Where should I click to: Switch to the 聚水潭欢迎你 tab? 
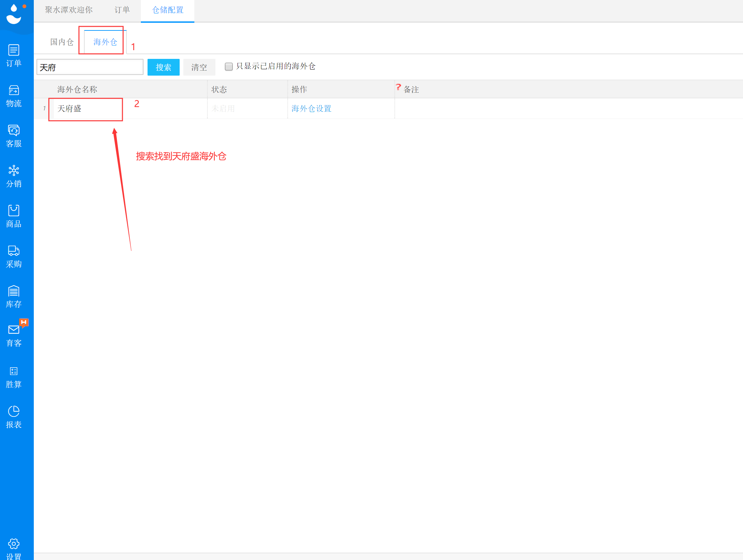pyautogui.click(x=68, y=10)
